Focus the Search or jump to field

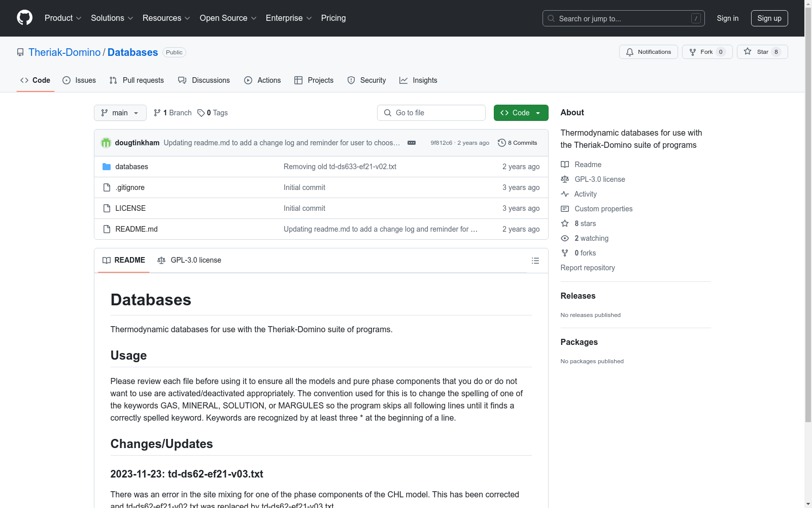[x=624, y=18]
